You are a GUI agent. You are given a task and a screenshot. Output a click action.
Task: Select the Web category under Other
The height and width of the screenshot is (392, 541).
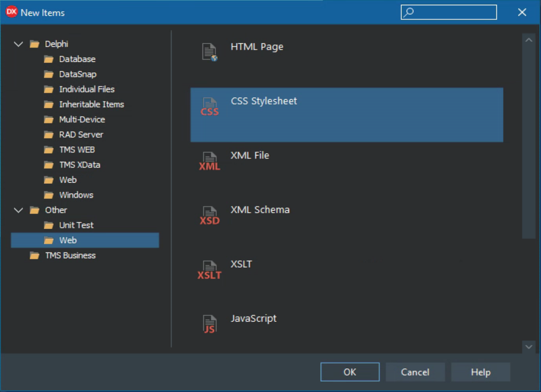coord(85,240)
